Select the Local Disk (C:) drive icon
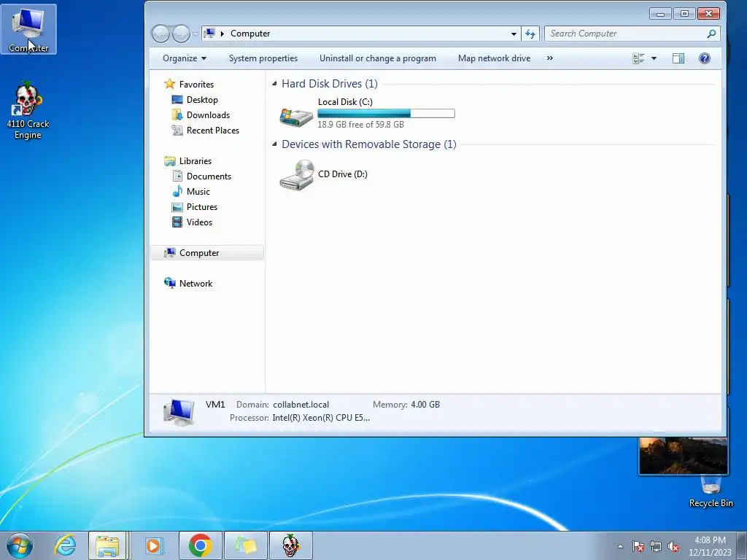The height and width of the screenshot is (560, 747). [x=296, y=116]
